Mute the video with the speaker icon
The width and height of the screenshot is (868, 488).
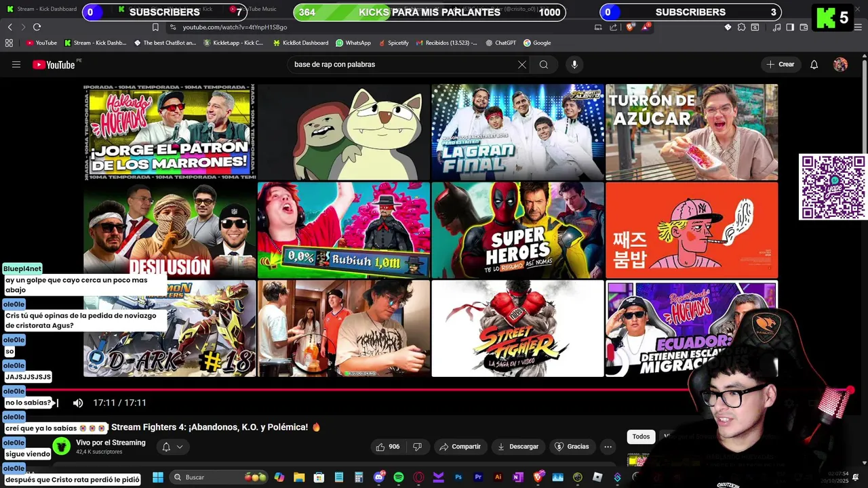pyautogui.click(x=78, y=403)
